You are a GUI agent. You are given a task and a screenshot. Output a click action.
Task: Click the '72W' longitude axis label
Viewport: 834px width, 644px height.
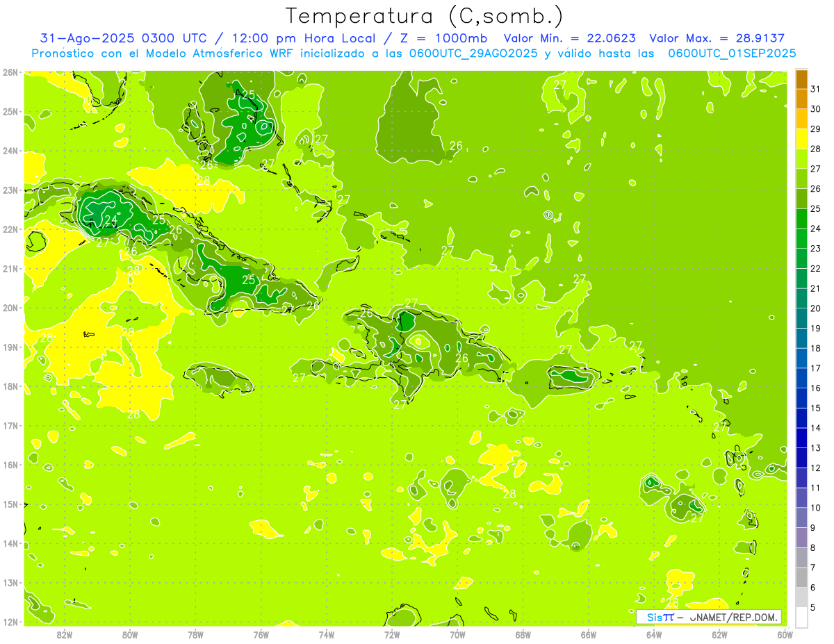(392, 634)
